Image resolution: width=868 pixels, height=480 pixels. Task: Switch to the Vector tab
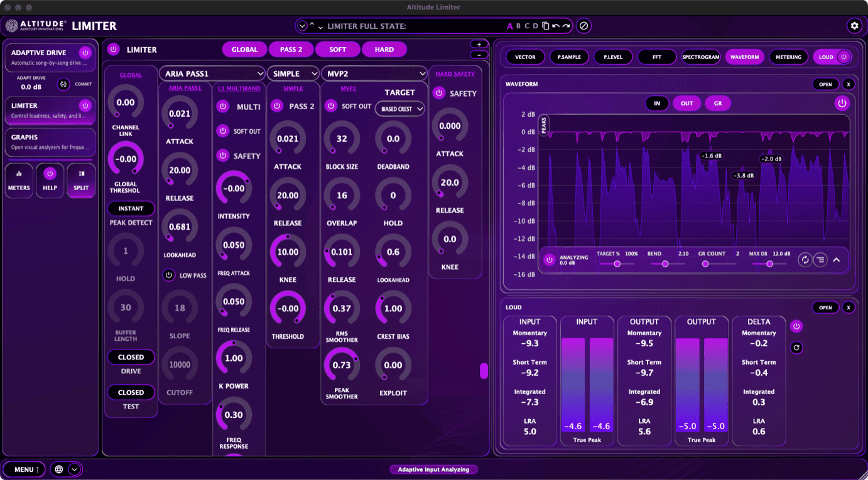tap(525, 57)
